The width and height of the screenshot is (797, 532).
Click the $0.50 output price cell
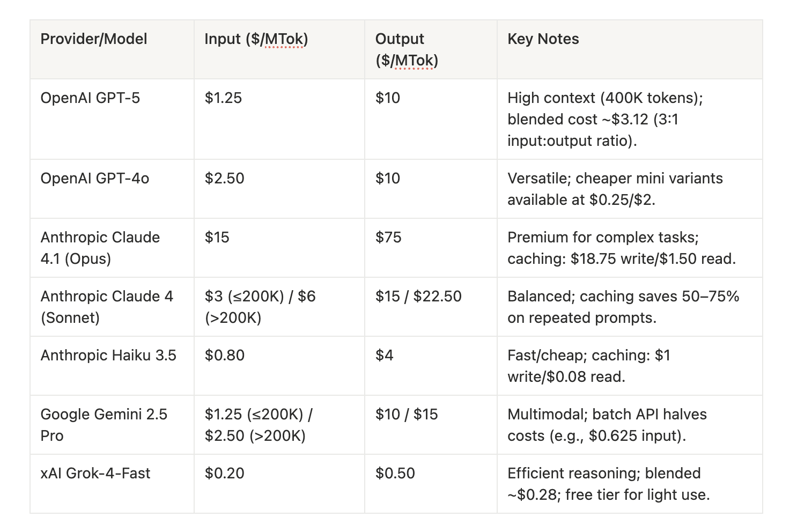(395, 474)
